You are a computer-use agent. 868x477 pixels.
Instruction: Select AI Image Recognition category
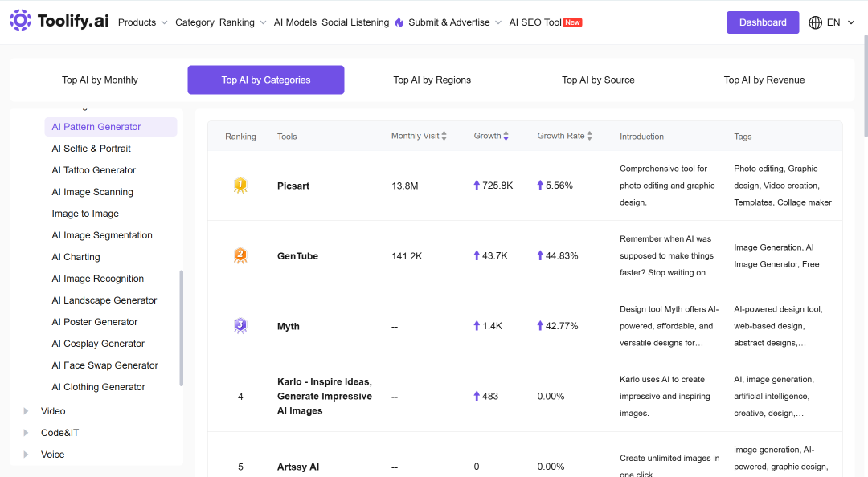pyautogui.click(x=97, y=279)
